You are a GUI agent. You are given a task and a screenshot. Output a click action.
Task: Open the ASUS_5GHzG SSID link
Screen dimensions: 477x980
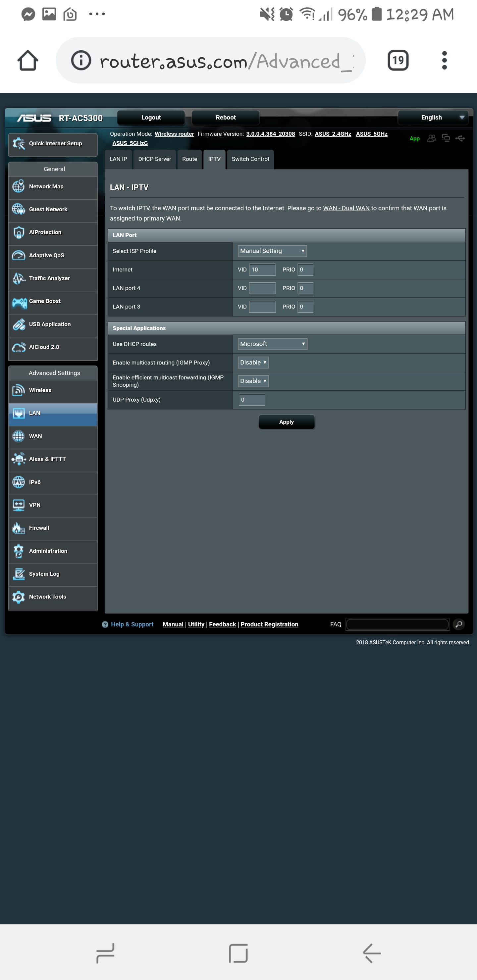[130, 143]
